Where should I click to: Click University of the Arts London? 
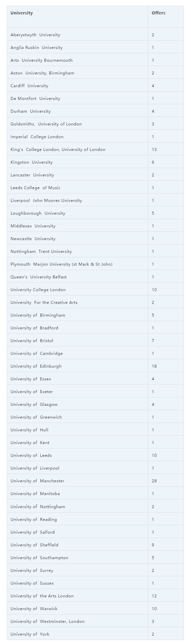click(42, 596)
